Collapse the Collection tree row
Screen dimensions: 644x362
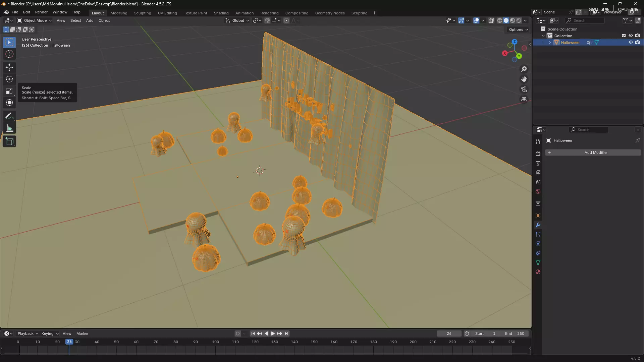pyautogui.click(x=543, y=36)
